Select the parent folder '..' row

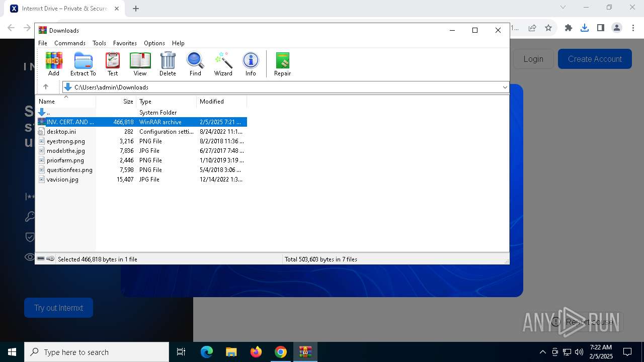pyautogui.click(x=141, y=113)
